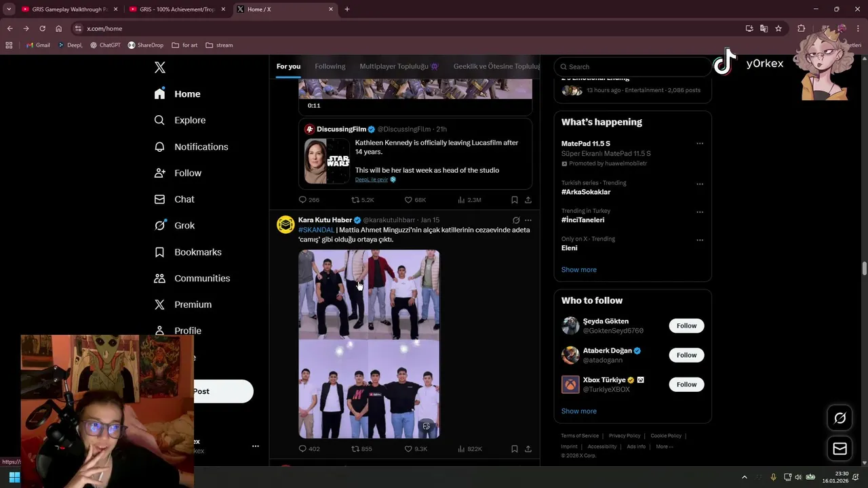868x488 pixels.
Task: Open the taskbar volume icon
Action: pos(798,477)
